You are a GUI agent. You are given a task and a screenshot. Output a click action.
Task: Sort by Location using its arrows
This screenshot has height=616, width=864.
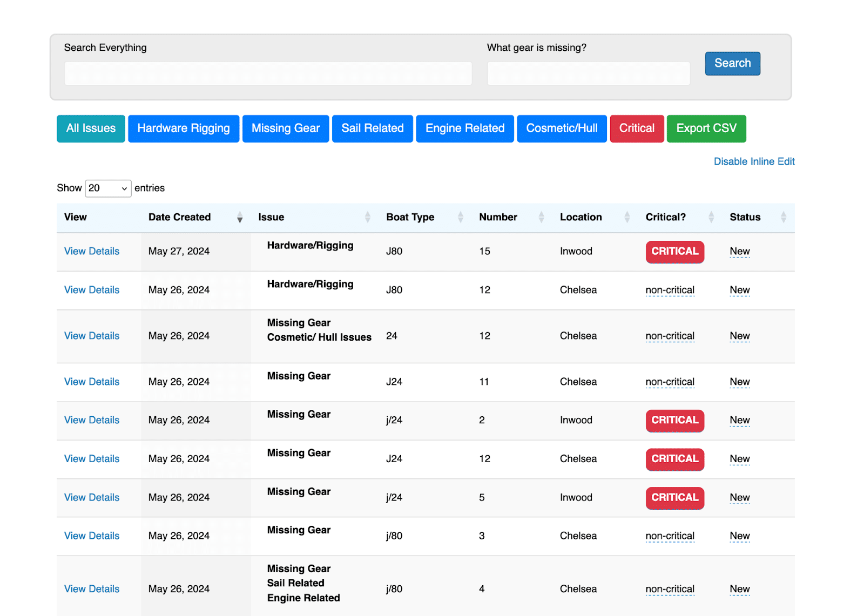click(626, 218)
